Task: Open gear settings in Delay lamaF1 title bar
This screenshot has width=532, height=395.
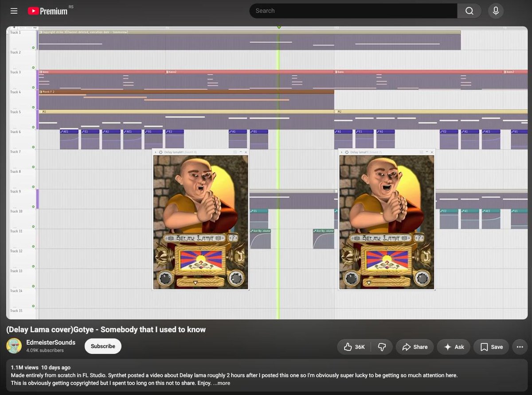Action: point(347,152)
